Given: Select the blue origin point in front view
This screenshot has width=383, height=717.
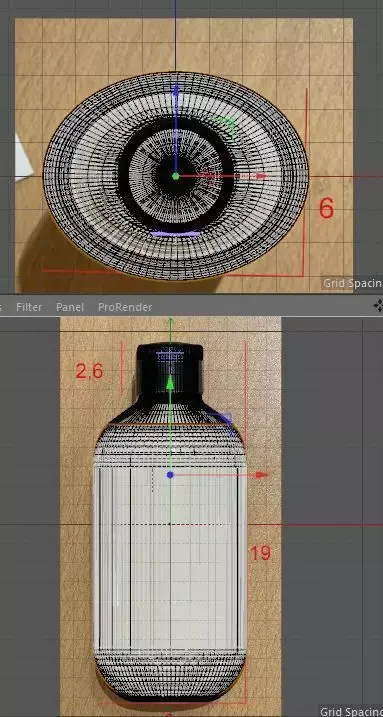Looking at the screenshot, I should point(170,475).
